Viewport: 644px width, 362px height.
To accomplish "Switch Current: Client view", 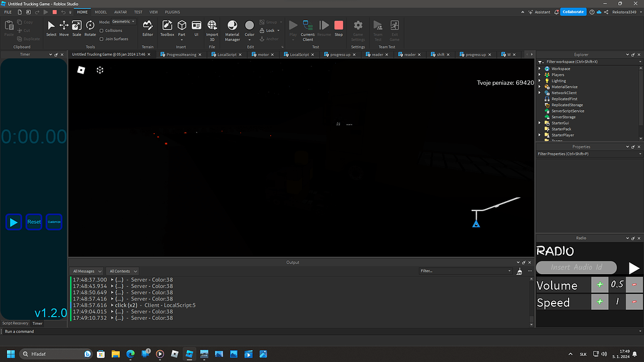I will pos(308,30).
